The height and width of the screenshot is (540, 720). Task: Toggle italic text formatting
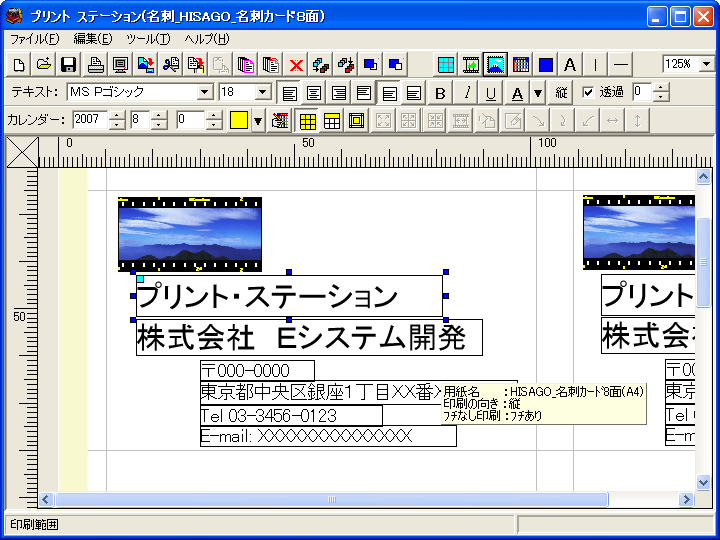466,93
